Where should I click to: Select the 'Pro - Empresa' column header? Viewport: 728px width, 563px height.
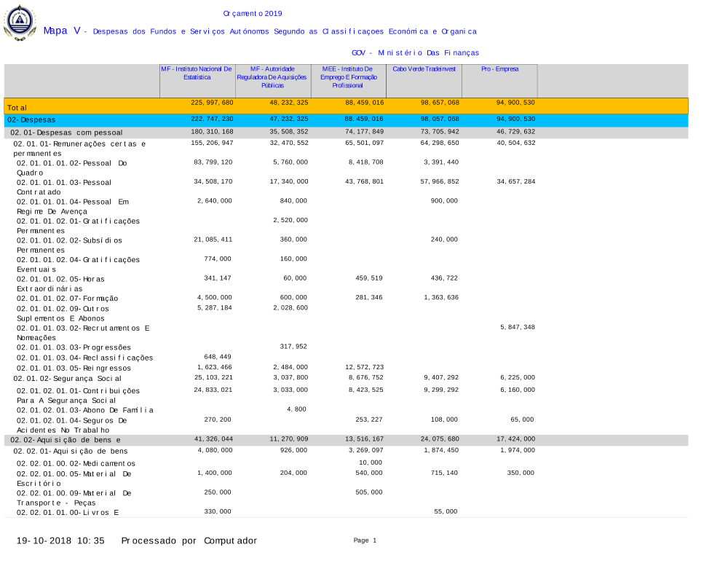[500, 68]
